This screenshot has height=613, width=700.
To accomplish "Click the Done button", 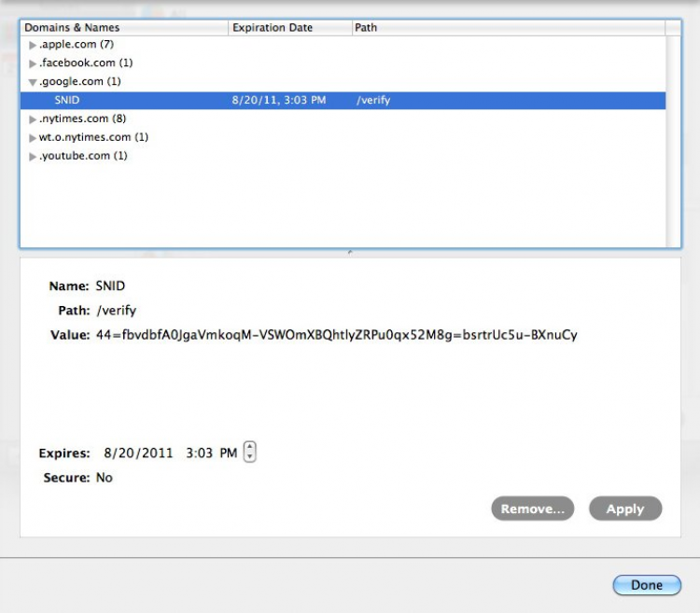I will [647, 585].
